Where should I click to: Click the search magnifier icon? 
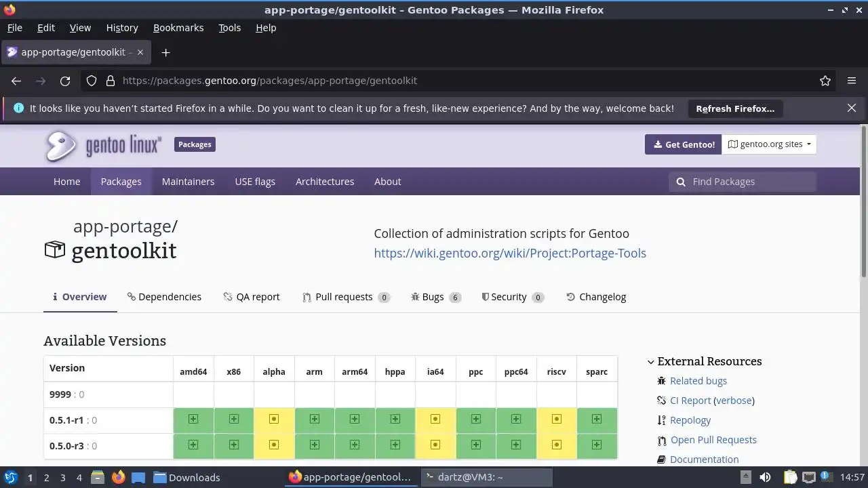click(681, 182)
